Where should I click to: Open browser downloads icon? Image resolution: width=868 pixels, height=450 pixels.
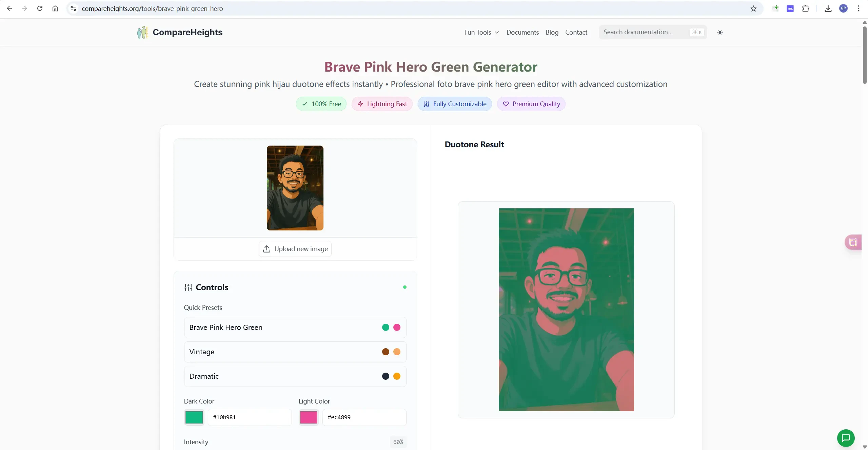point(828,8)
